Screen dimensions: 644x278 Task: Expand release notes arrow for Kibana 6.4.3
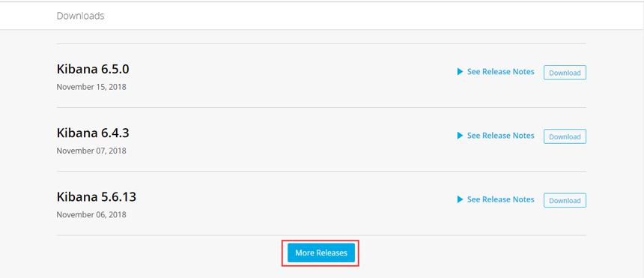point(460,136)
